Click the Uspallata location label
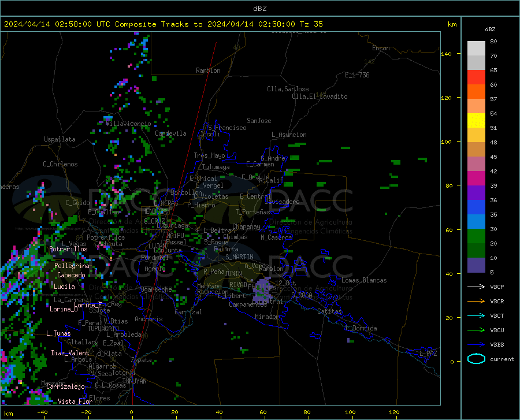This screenshot has height=420, width=520. (x=60, y=139)
